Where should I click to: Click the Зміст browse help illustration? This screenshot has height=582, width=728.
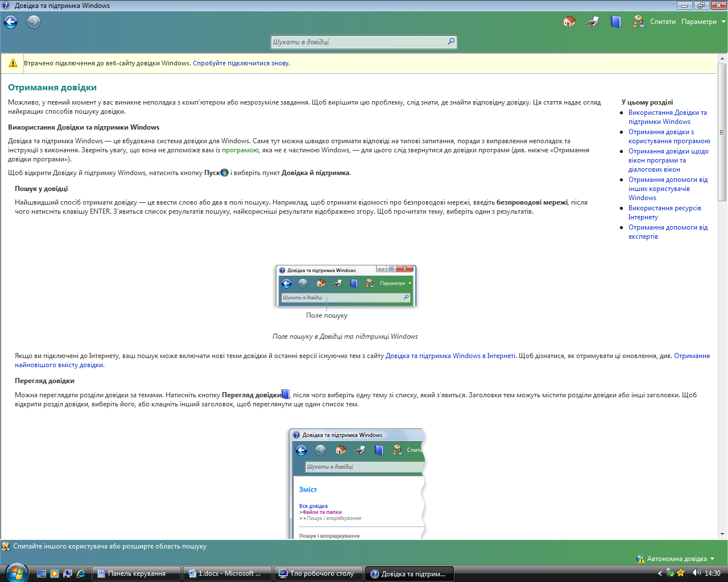357,483
